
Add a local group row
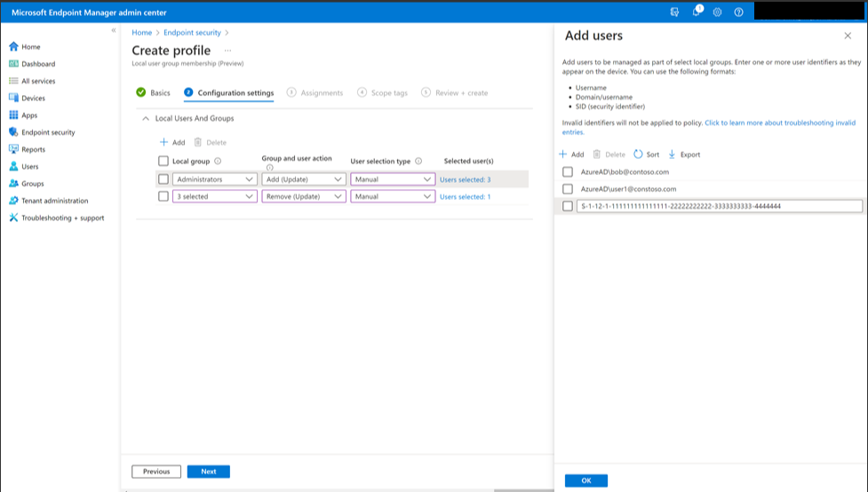[x=172, y=142]
